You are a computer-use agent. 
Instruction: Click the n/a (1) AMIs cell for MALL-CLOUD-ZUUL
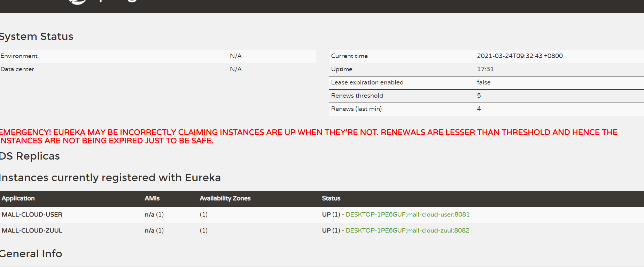click(x=154, y=230)
